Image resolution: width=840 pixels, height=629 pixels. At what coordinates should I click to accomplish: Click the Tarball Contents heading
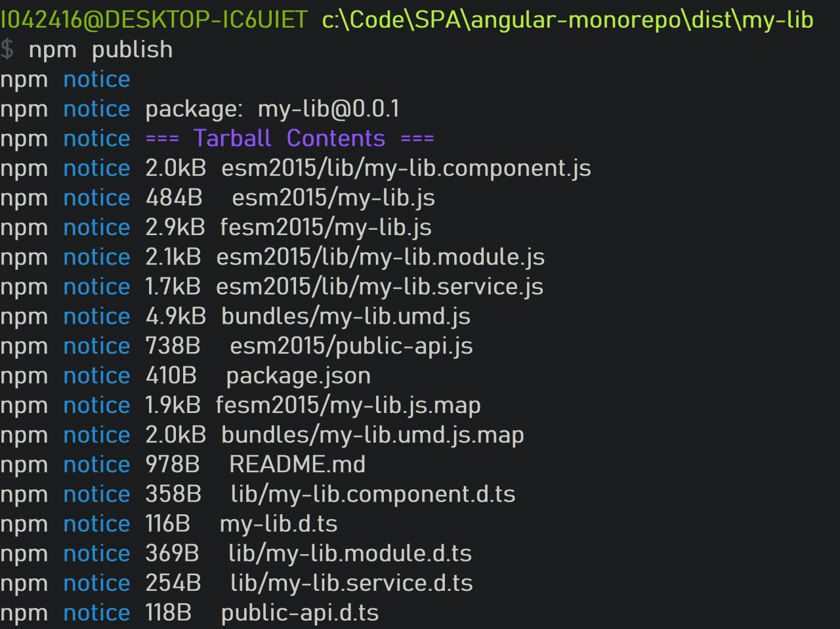point(289,139)
